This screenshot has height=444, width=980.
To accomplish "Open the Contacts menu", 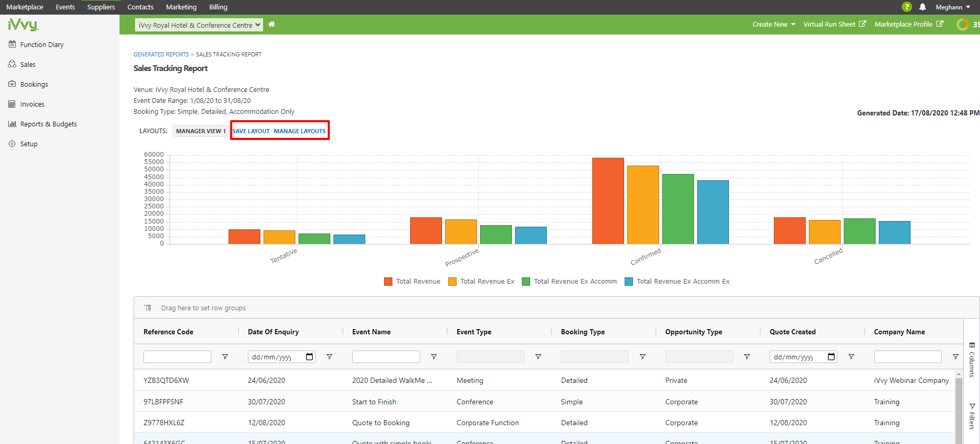I will click(140, 7).
